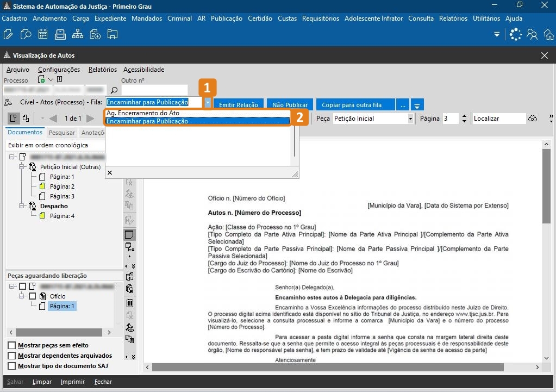
Task: Click Copiar para outra fila button
Action: click(352, 105)
